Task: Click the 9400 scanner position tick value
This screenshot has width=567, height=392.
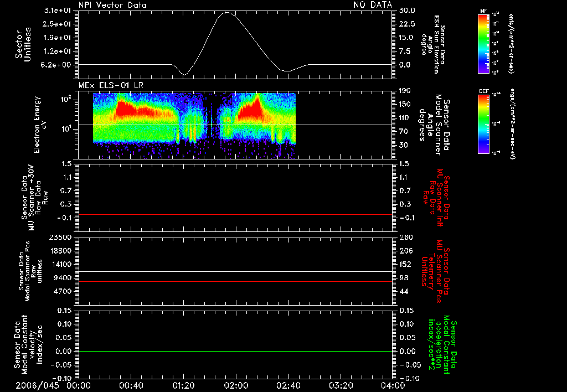Action: [62, 278]
